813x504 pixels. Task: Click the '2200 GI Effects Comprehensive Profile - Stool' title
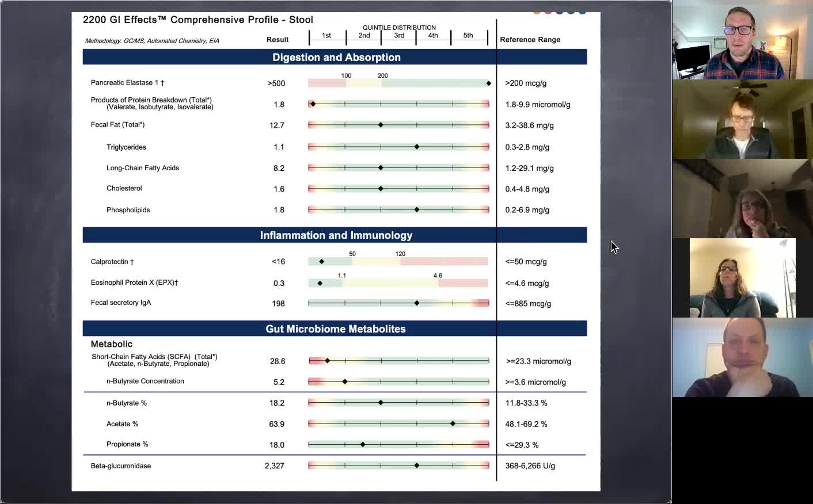(x=198, y=20)
